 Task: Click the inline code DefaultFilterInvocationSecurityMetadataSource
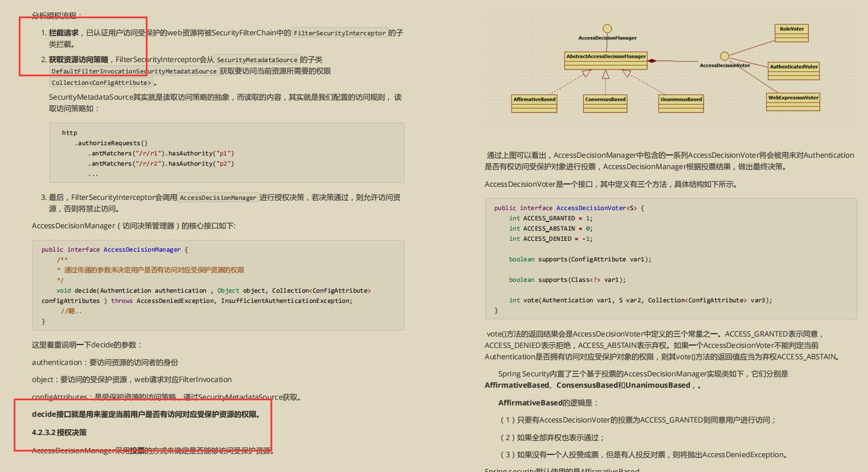pos(134,71)
